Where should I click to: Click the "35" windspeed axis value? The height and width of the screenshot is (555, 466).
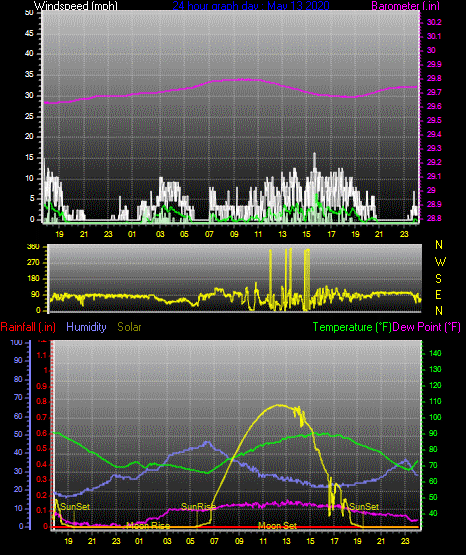(x=29, y=75)
